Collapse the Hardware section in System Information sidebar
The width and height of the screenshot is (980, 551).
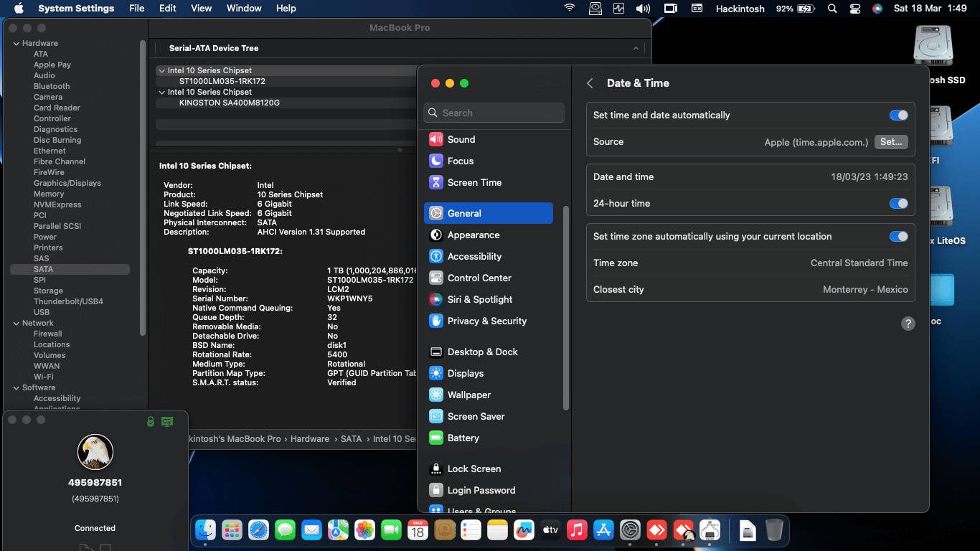click(x=17, y=43)
